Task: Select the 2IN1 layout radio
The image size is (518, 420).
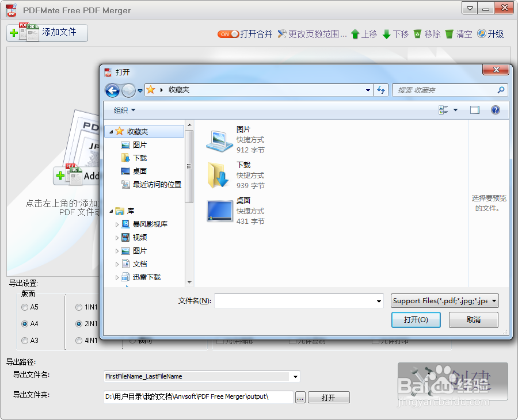Action: click(x=79, y=324)
